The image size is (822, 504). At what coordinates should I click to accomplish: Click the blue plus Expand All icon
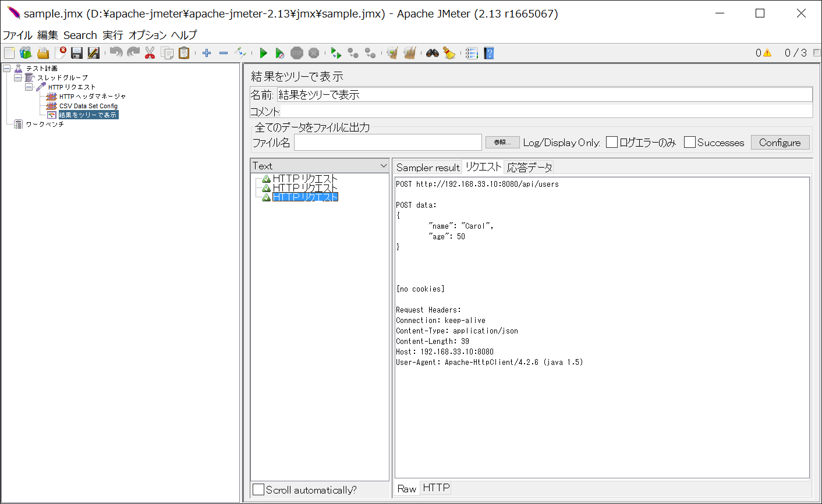tap(207, 54)
